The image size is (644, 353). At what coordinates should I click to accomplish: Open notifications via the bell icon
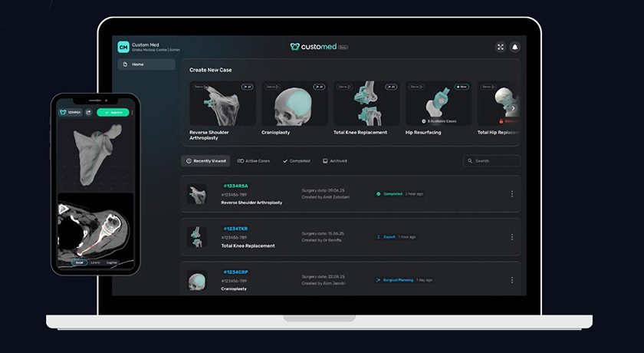click(515, 47)
